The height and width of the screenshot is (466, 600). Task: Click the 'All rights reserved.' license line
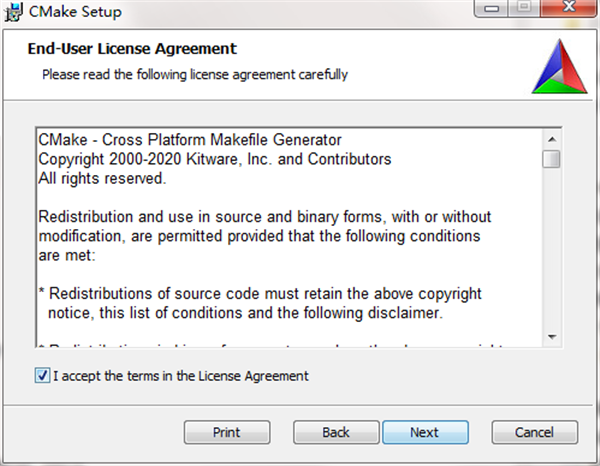(102, 178)
